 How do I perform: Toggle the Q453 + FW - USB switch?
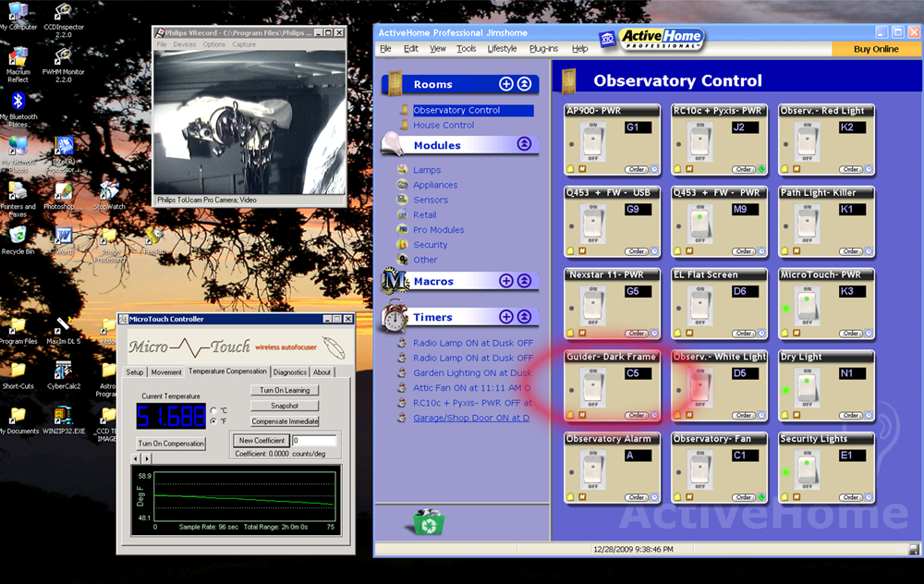pyautogui.click(x=593, y=224)
